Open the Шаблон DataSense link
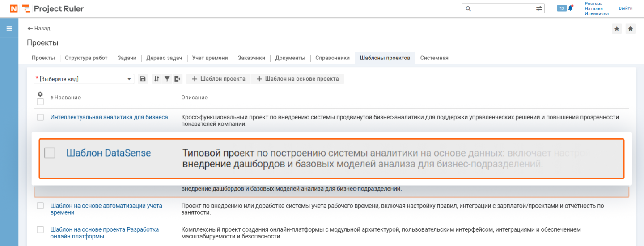This screenshot has height=246, width=644. [x=108, y=153]
